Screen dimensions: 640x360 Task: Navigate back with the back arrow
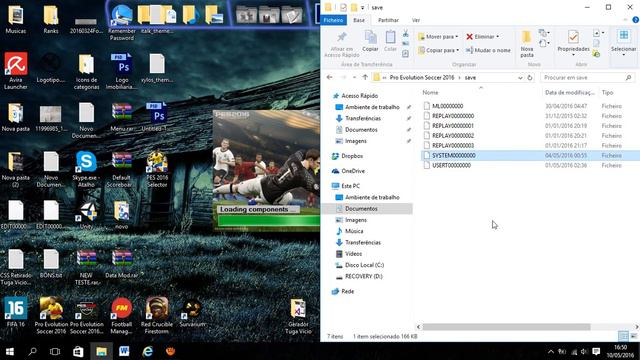pos(330,78)
